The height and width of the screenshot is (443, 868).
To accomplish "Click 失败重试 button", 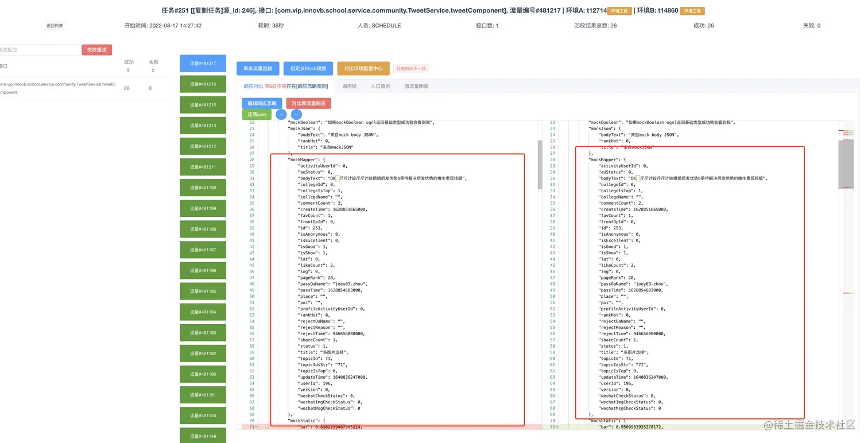I will point(97,50).
